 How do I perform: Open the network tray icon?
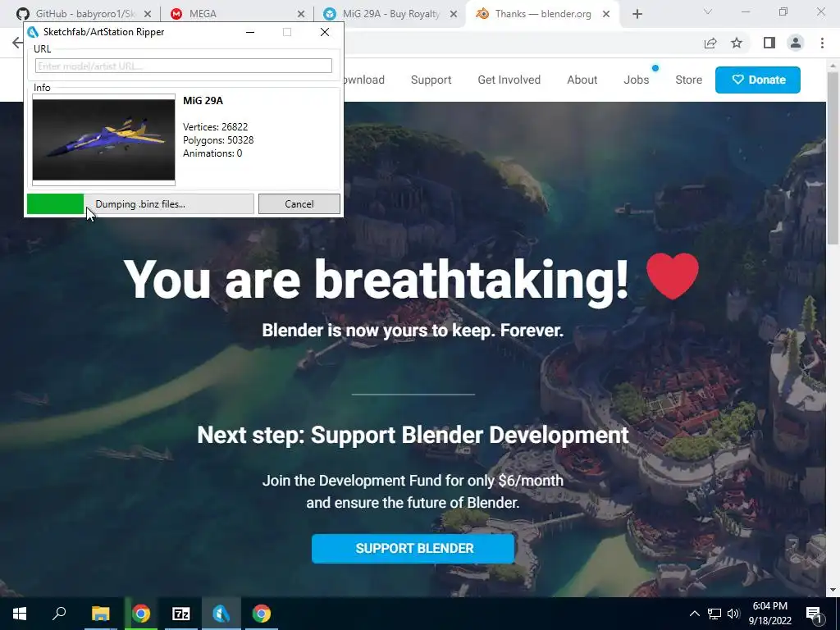point(714,614)
